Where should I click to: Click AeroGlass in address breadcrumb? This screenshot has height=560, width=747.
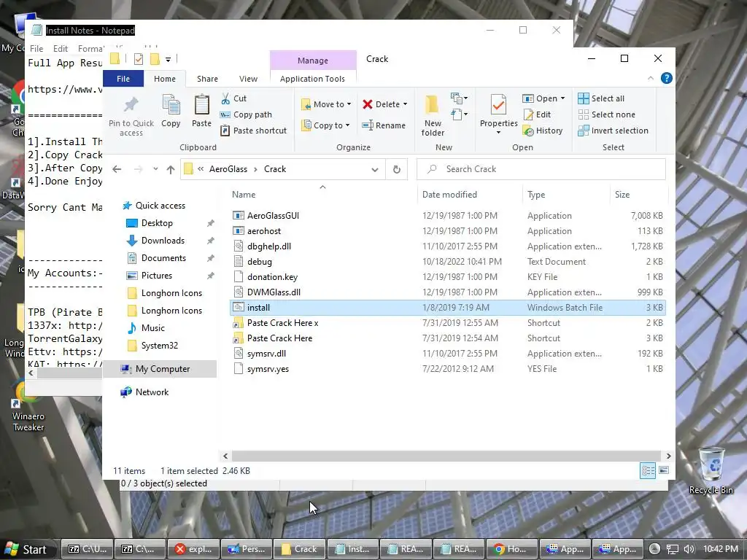(228, 169)
